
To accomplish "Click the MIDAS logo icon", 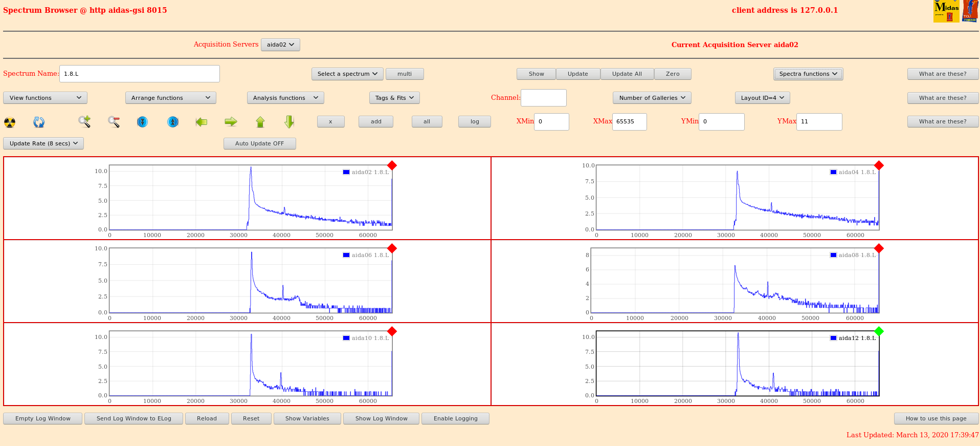I will pyautogui.click(x=946, y=11).
